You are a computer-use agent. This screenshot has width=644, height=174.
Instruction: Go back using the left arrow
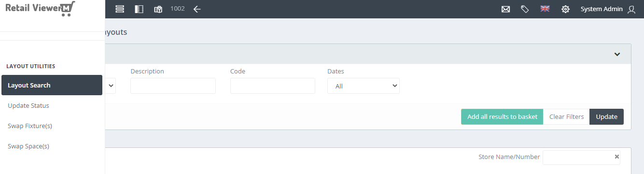pyautogui.click(x=197, y=9)
